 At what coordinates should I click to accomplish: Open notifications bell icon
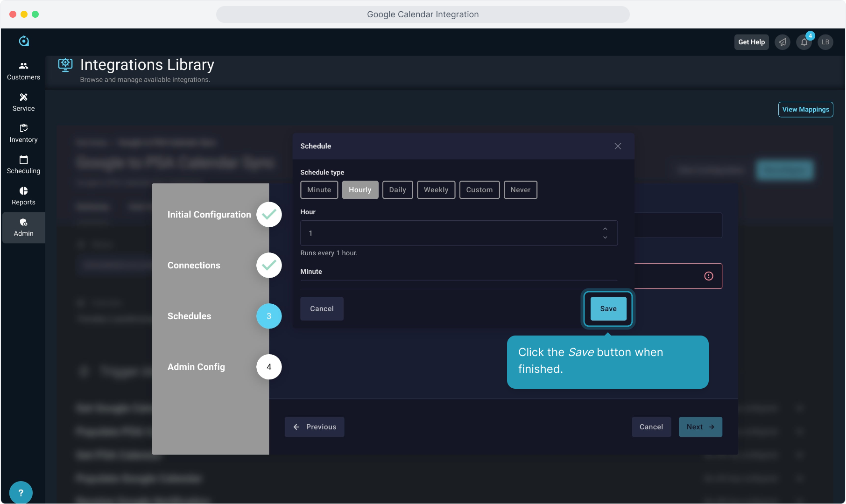(x=804, y=42)
